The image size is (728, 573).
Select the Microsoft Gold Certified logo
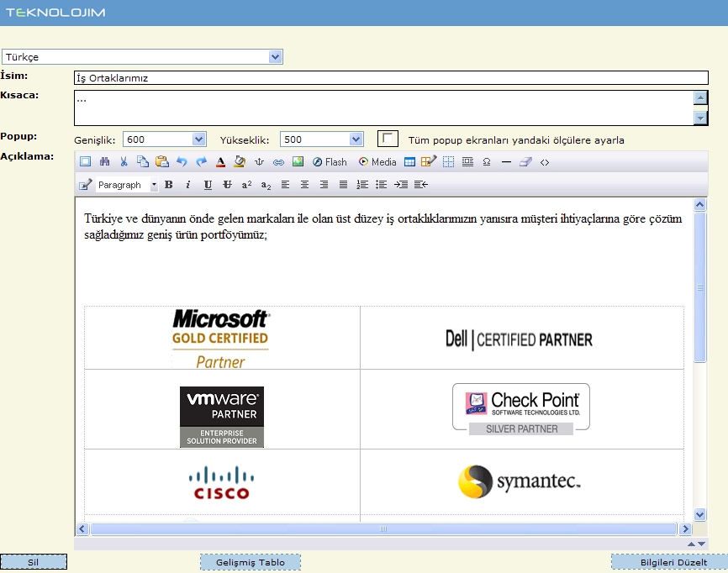[x=220, y=339]
